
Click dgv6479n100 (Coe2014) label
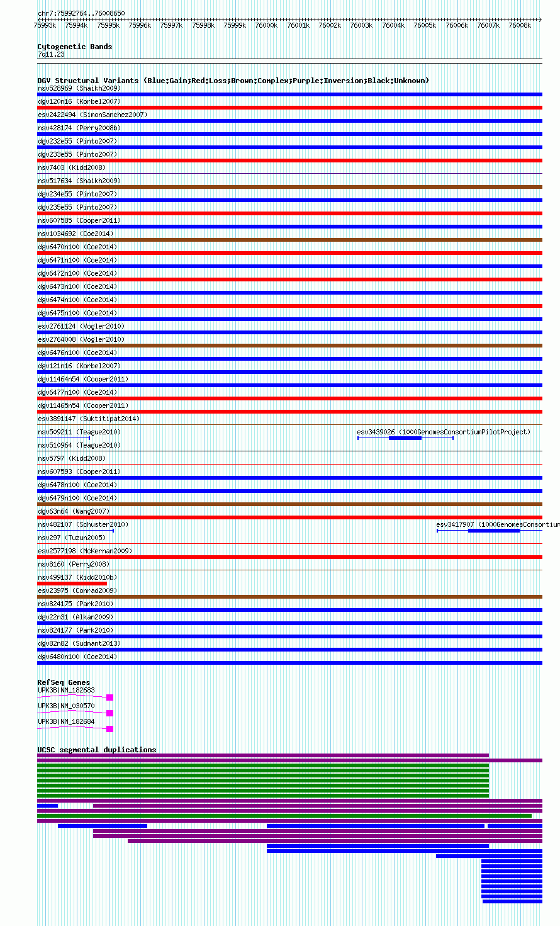point(77,498)
